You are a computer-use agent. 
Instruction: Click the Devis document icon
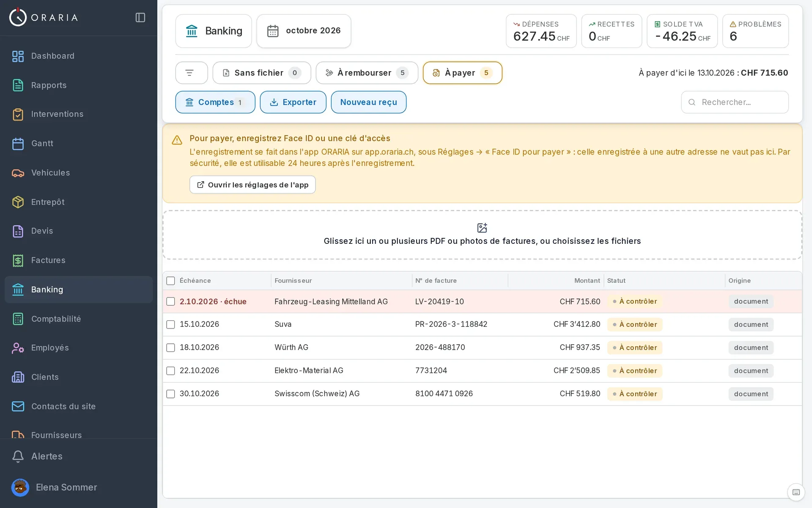(18, 231)
